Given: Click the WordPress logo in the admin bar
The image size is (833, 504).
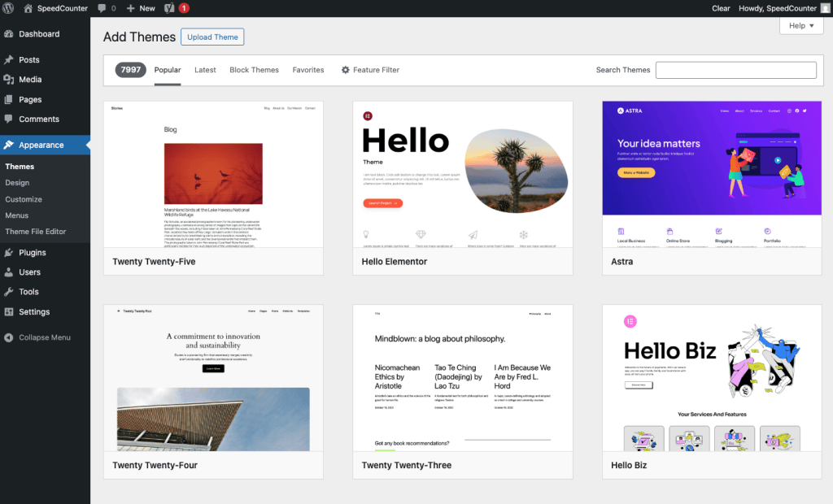Looking at the screenshot, I should 8,8.
